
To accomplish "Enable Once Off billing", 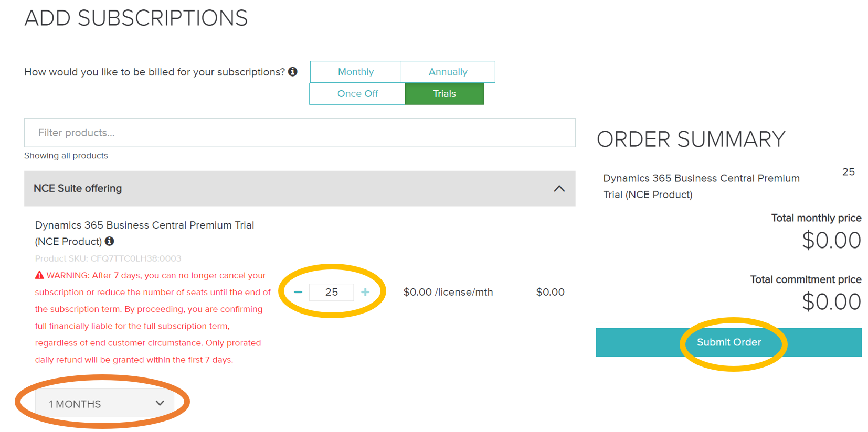I will tap(357, 93).
